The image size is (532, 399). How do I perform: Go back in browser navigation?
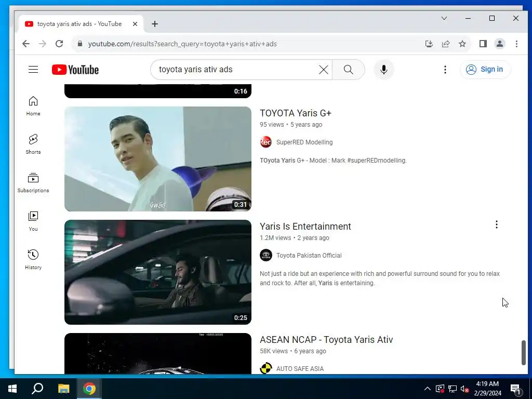pos(26,44)
